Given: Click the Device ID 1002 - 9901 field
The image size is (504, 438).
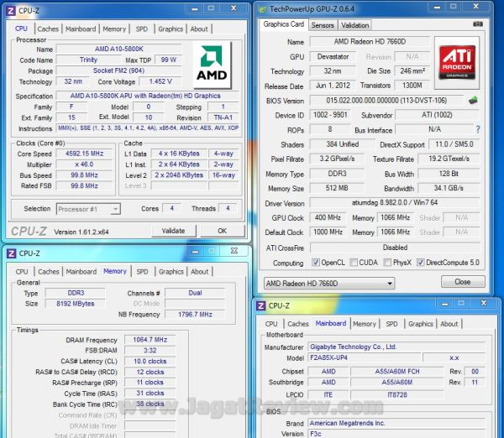Looking at the screenshot, I should click(x=330, y=115).
